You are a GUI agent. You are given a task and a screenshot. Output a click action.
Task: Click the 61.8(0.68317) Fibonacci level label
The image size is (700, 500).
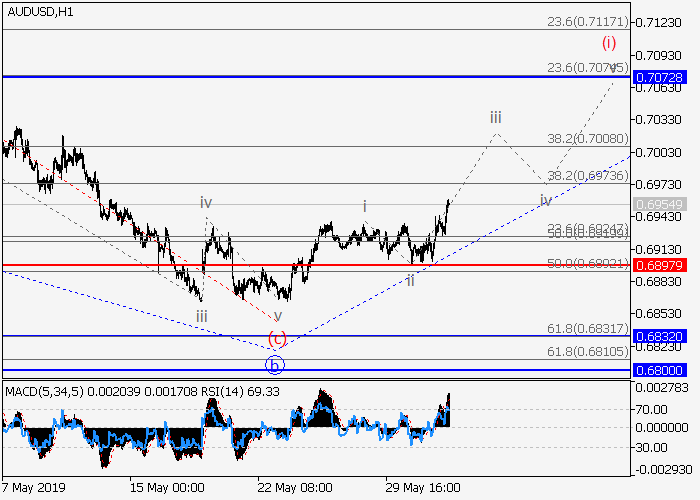point(587,328)
